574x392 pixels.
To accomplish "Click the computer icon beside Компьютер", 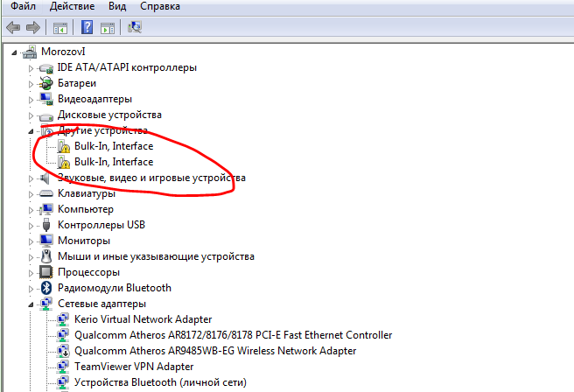I will coord(46,209).
